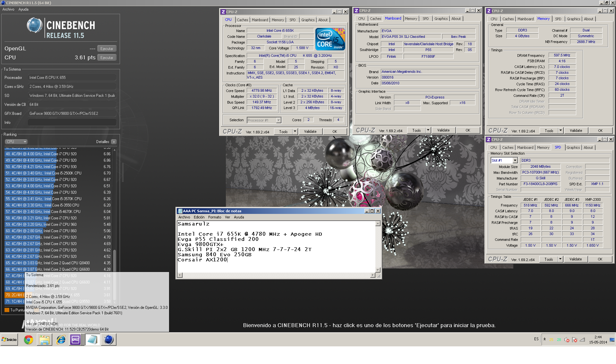Image resolution: width=616 pixels, height=364 pixels.
Task: Open CPU tab in Mainboard CPU-Z window
Action: coord(361,19)
